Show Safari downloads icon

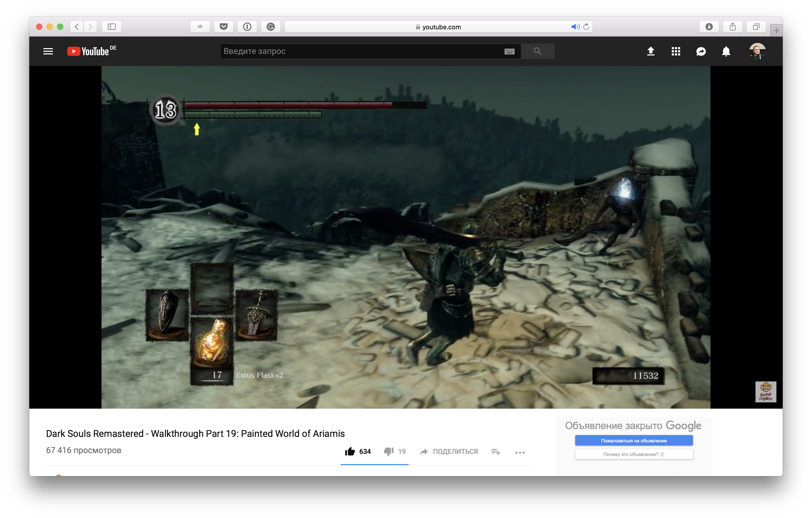click(709, 27)
